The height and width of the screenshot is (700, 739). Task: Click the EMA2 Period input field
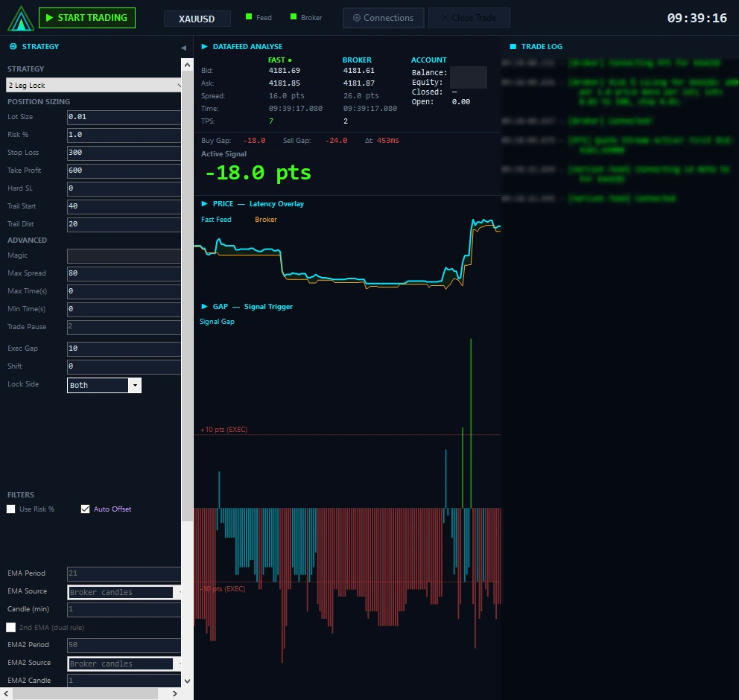pos(124,646)
